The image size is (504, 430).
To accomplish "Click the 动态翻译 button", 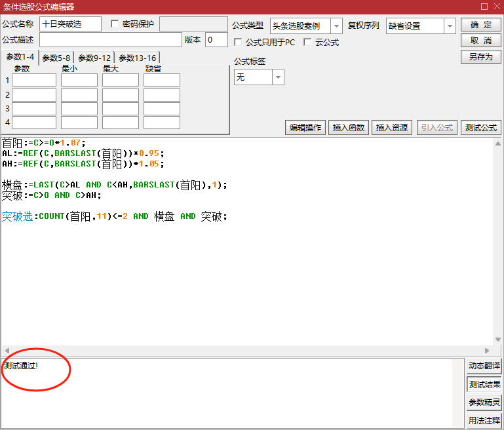I will (484, 366).
